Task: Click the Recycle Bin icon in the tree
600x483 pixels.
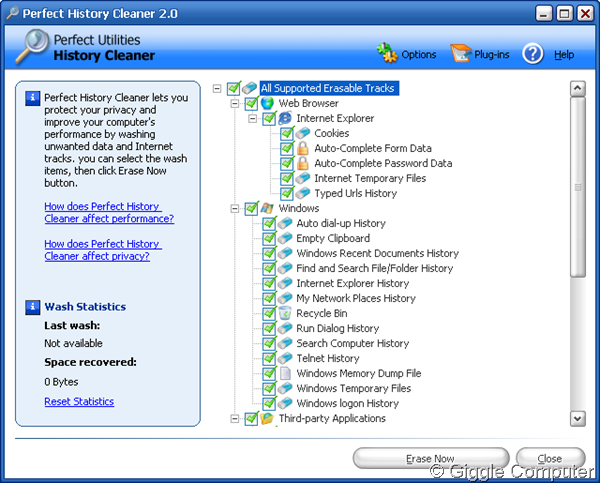Action: (285, 313)
